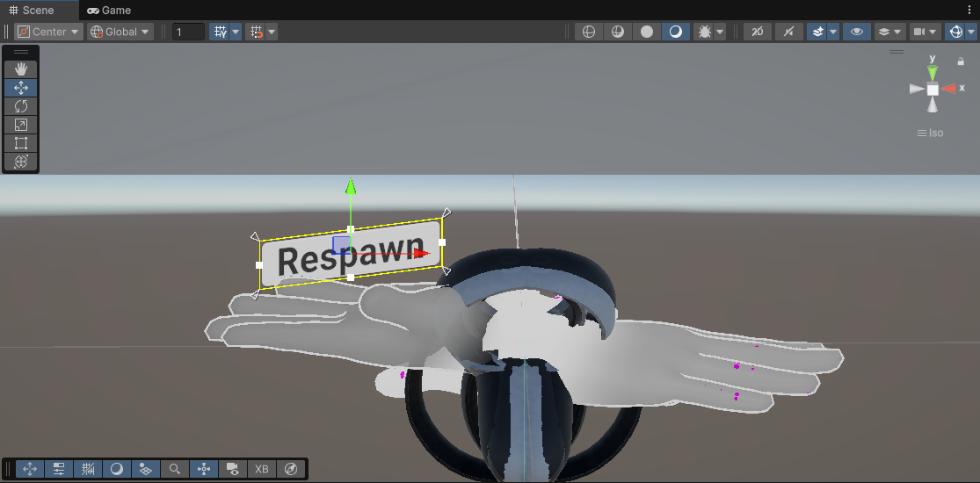Toggle scene audio mute button
980x483 pixels.
coord(788,32)
